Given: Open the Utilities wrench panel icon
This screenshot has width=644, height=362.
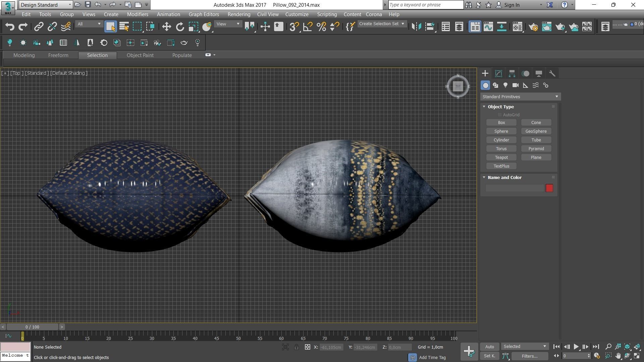Looking at the screenshot, I should (552, 73).
